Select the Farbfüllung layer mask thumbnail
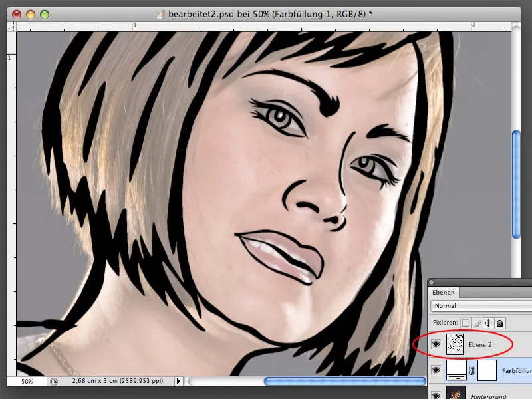 (487, 370)
